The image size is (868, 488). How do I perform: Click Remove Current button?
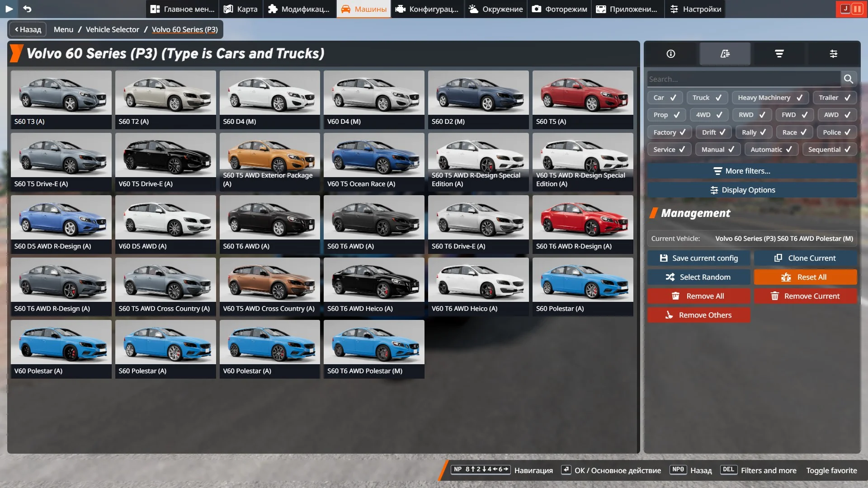click(x=805, y=296)
